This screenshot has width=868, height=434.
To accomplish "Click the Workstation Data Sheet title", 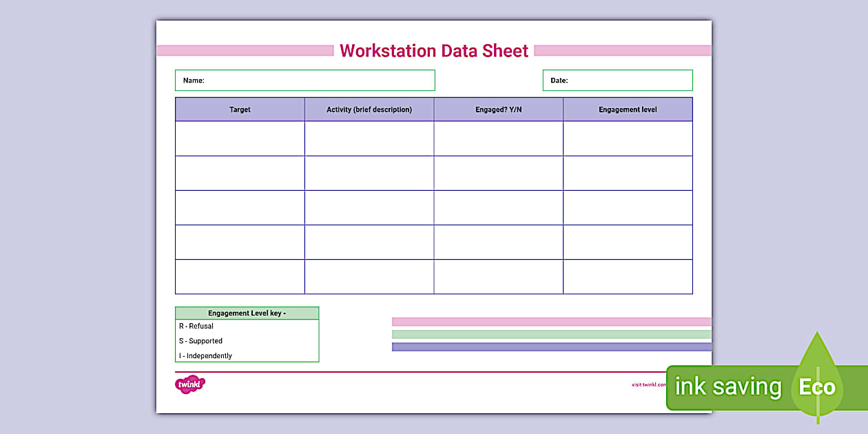I will tap(434, 50).
